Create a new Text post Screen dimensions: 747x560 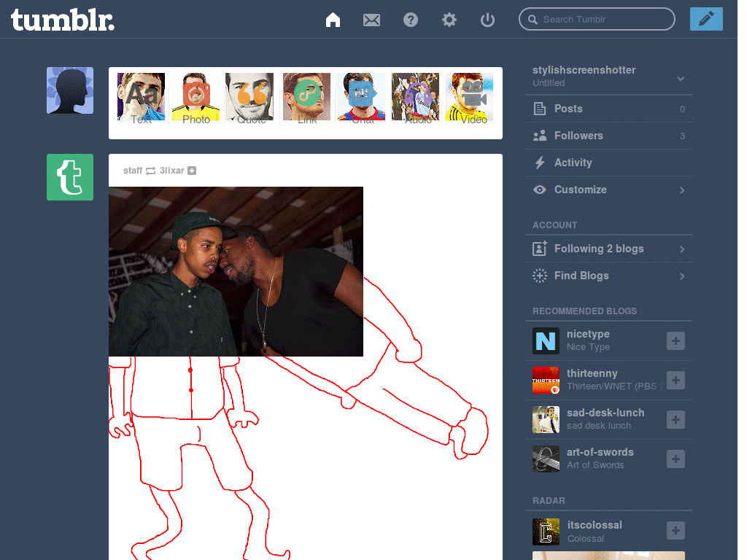tap(141, 96)
